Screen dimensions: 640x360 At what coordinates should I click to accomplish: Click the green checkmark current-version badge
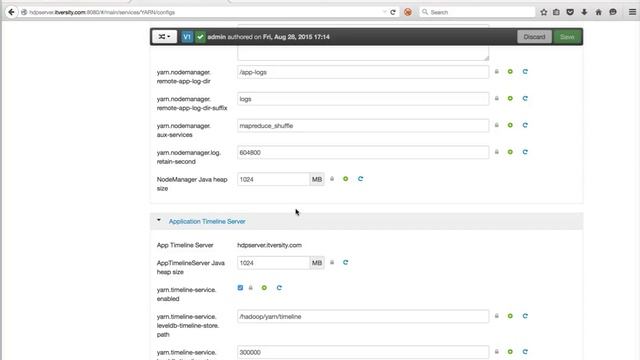(x=200, y=37)
